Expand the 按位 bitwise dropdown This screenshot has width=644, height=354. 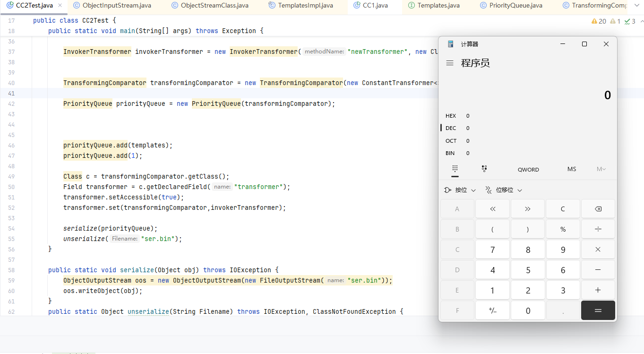(460, 190)
